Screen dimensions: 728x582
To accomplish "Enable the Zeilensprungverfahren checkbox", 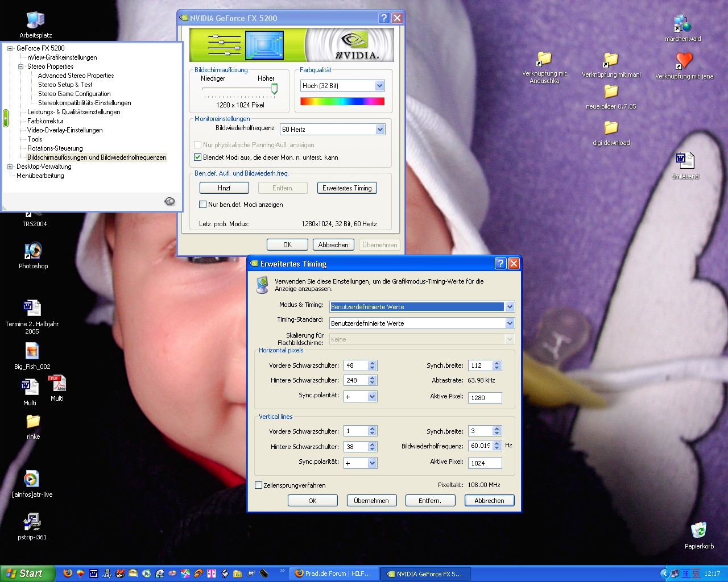I will coord(259,485).
